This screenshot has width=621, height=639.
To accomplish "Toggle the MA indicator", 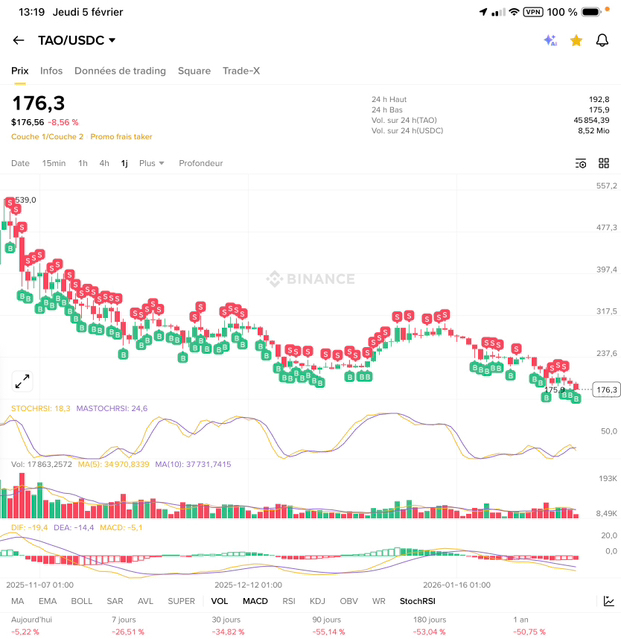I will tap(18, 601).
